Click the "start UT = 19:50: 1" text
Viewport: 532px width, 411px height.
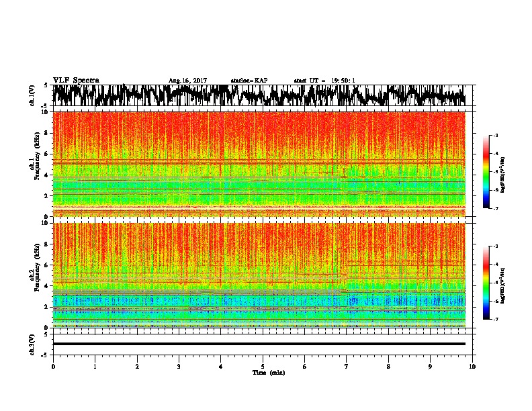tap(324, 81)
